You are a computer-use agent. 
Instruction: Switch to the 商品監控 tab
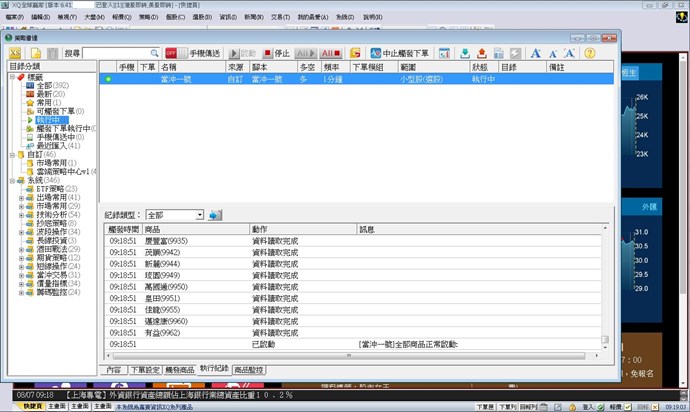point(249,370)
